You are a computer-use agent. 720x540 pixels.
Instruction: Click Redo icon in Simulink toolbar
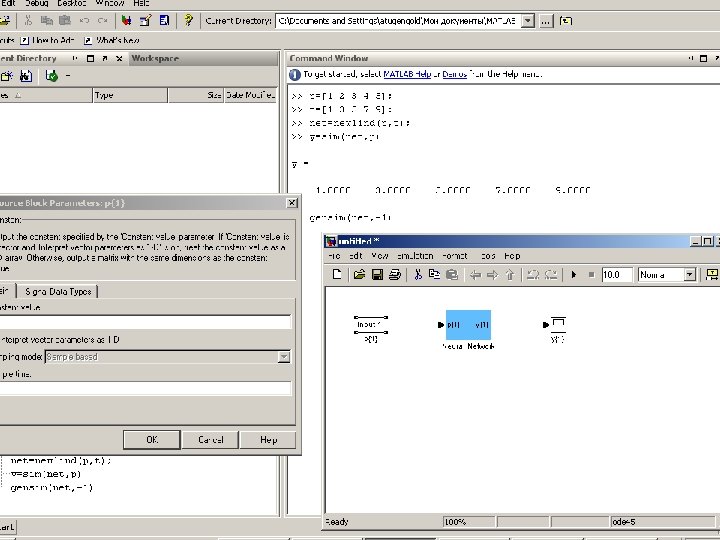point(551,275)
